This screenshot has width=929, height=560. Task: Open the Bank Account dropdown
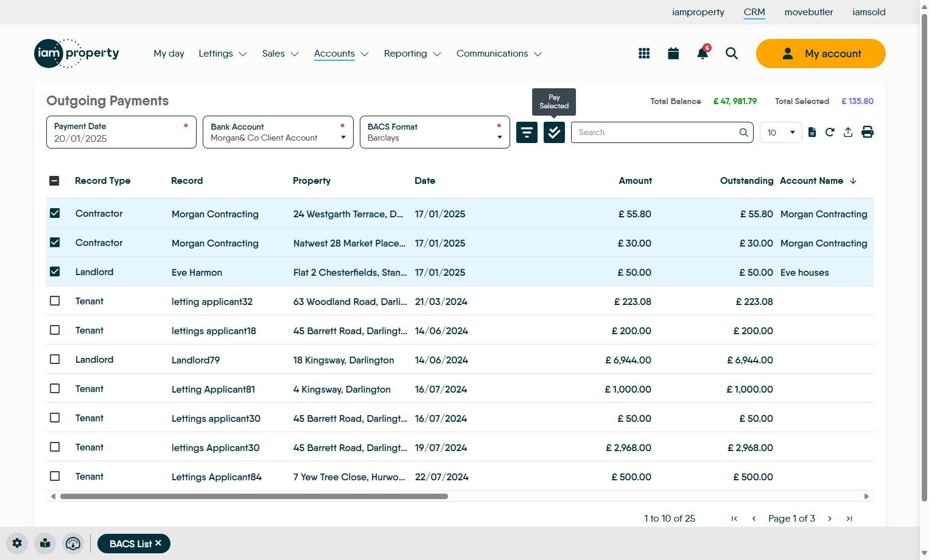click(278, 132)
